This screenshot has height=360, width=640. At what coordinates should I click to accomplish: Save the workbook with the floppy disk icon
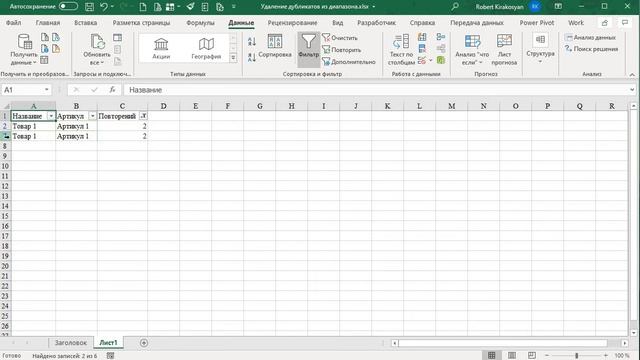coord(89,7)
